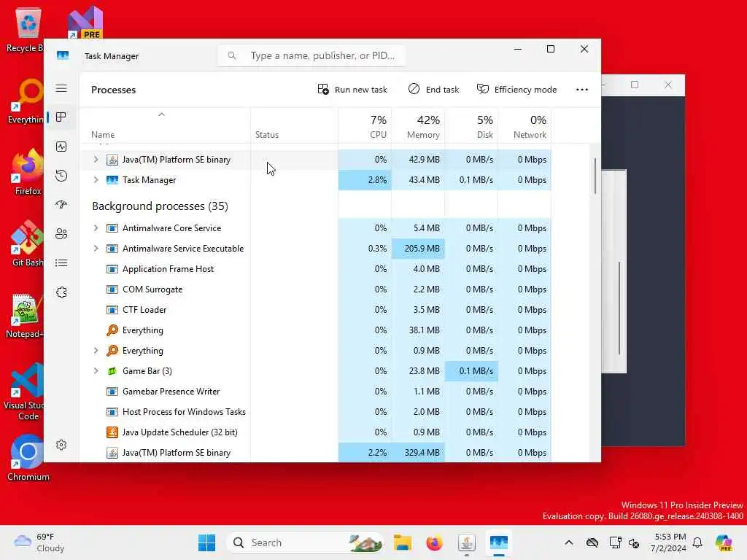
Task: Open the Details list icon in sidebar
Action: point(61,262)
